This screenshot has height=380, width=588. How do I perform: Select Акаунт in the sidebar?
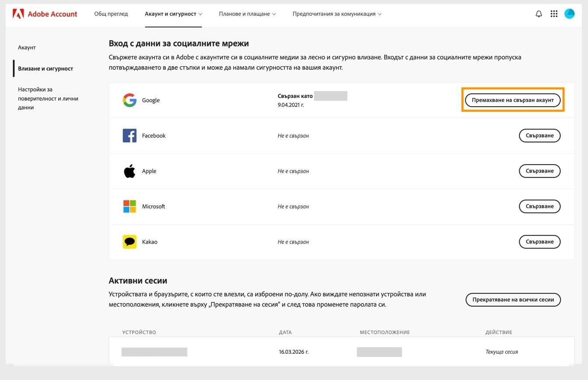(27, 47)
